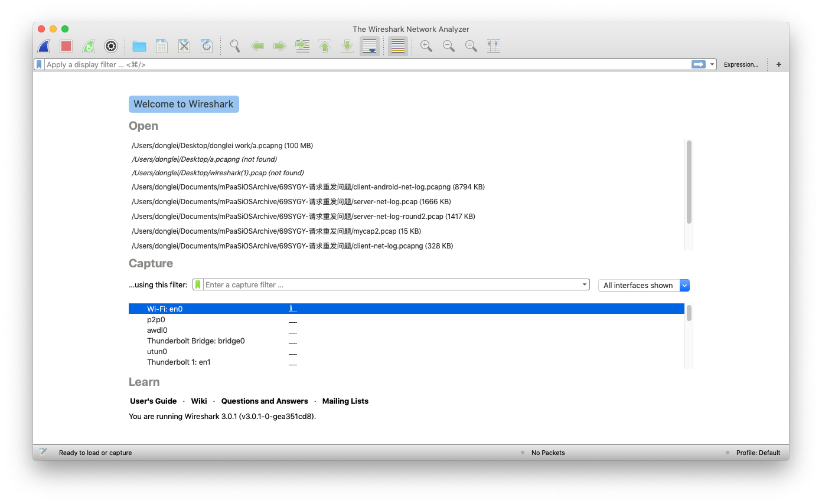Open the Wiki link

click(199, 401)
